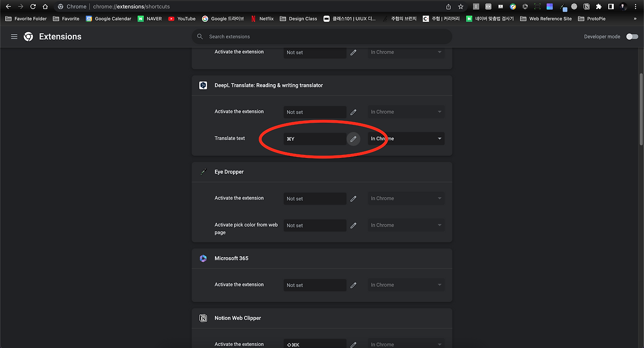Open the Chrome three-dot menu
This screenshot has width=644, height=348.
[x=635, y=7]
